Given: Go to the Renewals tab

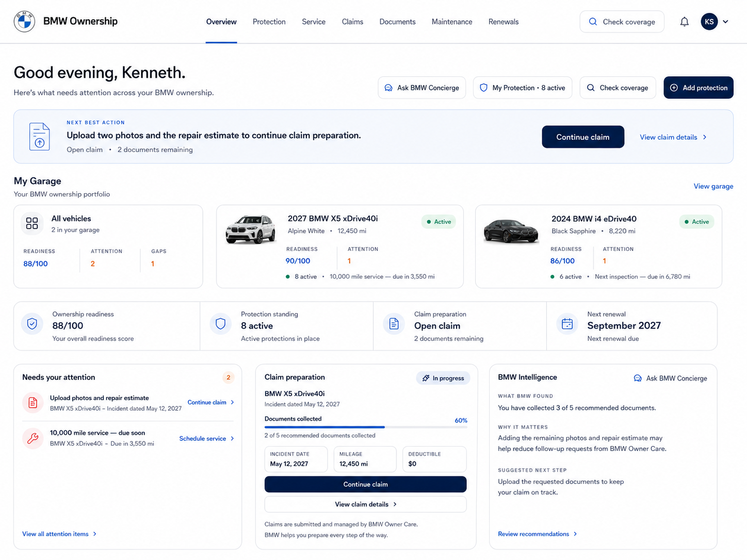Looking at the screenshot, I should coord(504,22).
